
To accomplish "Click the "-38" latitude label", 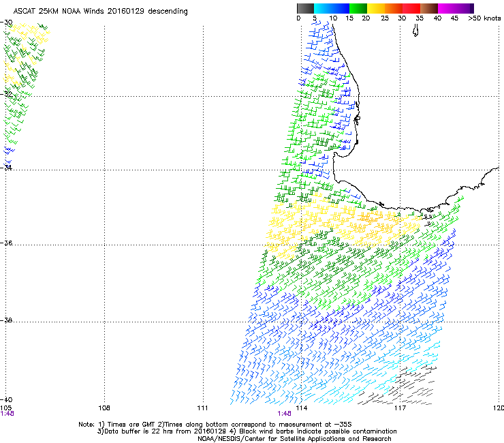I will click(x=6, y=320).
